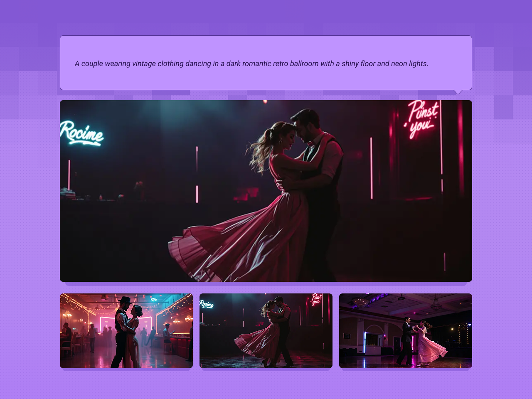Click the speech bubble tail under the prompt box
This screenshot has width=532, height=399.
tap(458, 91)
